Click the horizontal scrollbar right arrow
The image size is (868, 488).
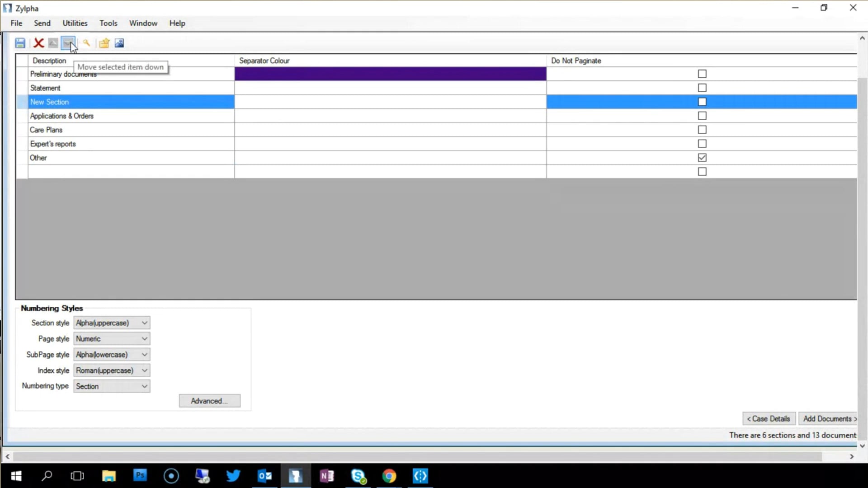(x=852, y=457)
